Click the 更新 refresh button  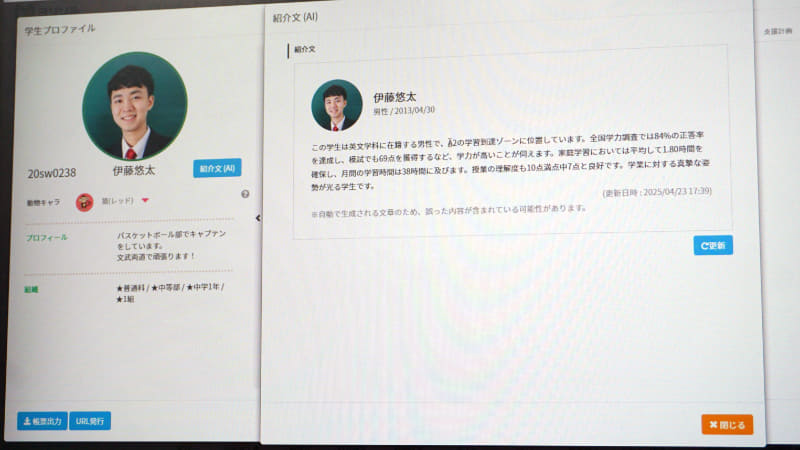[713, 245]
